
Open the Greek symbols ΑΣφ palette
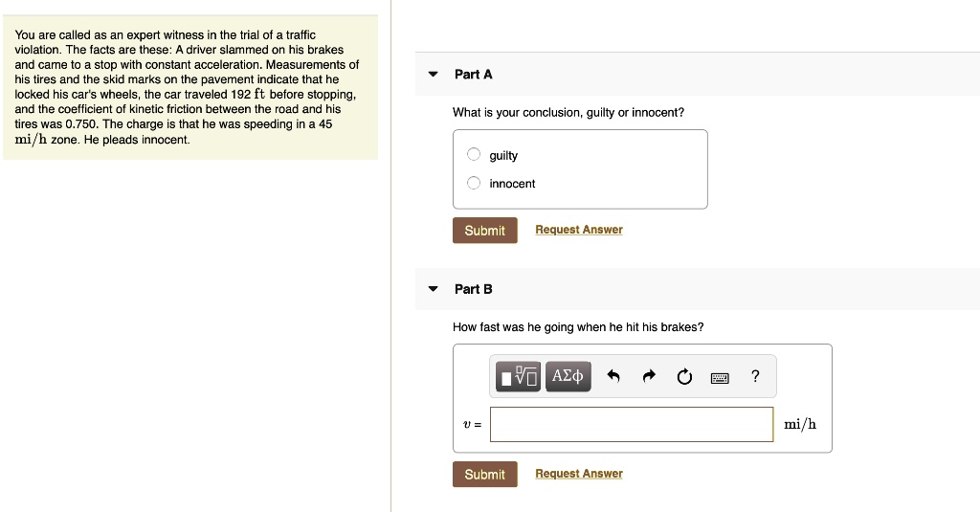[568, 376]
